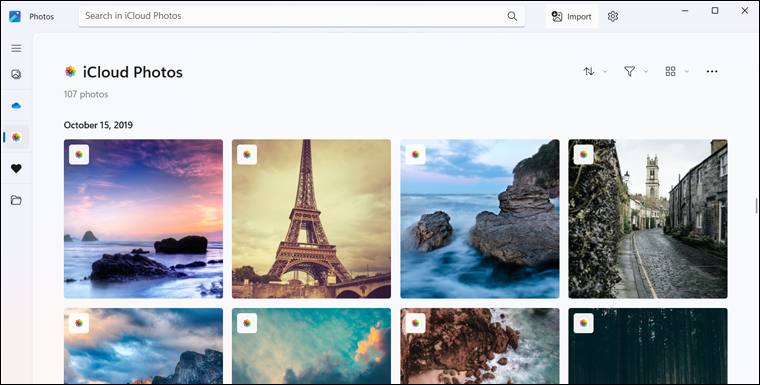Open the cloudy mountain photo thumbnail
The image size is (760, 385).
click(x=143, y=346)
